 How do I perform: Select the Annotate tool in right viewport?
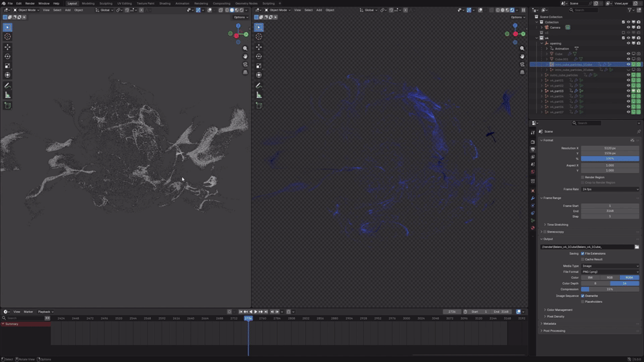(259, 85)
